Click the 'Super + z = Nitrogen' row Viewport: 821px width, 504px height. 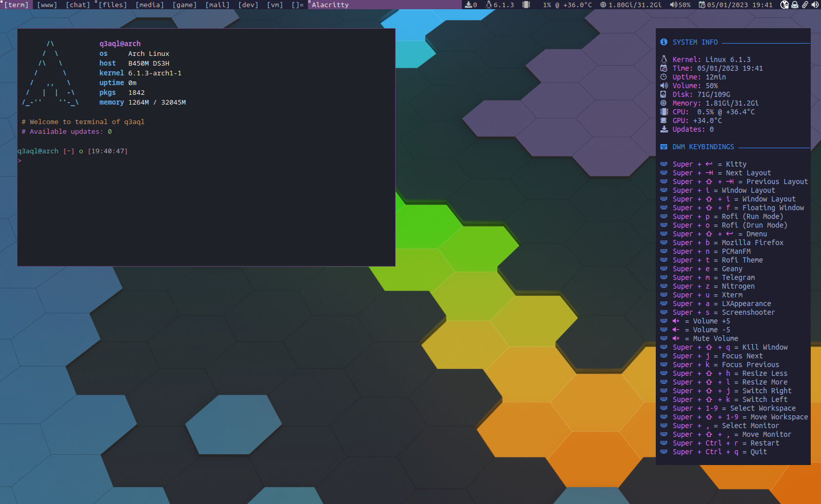pos(707,286)
